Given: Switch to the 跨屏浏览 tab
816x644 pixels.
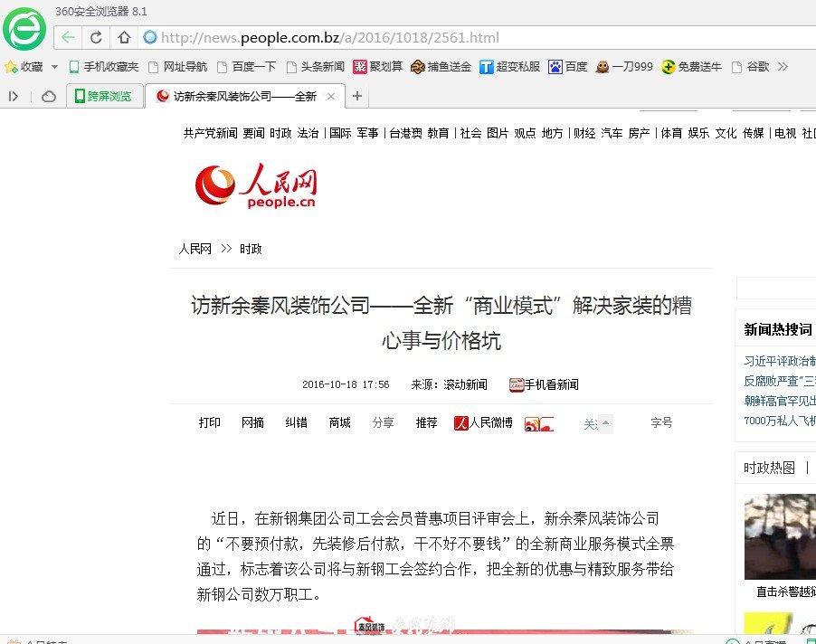Looking at the screenshot, I should pos(105,96).
